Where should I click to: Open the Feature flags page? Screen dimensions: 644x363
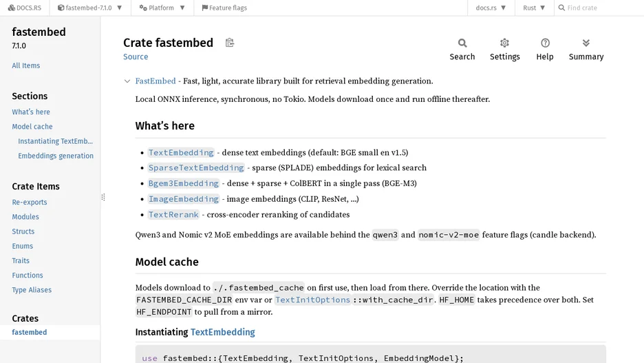pyautogui.click(x=224, y=8)
